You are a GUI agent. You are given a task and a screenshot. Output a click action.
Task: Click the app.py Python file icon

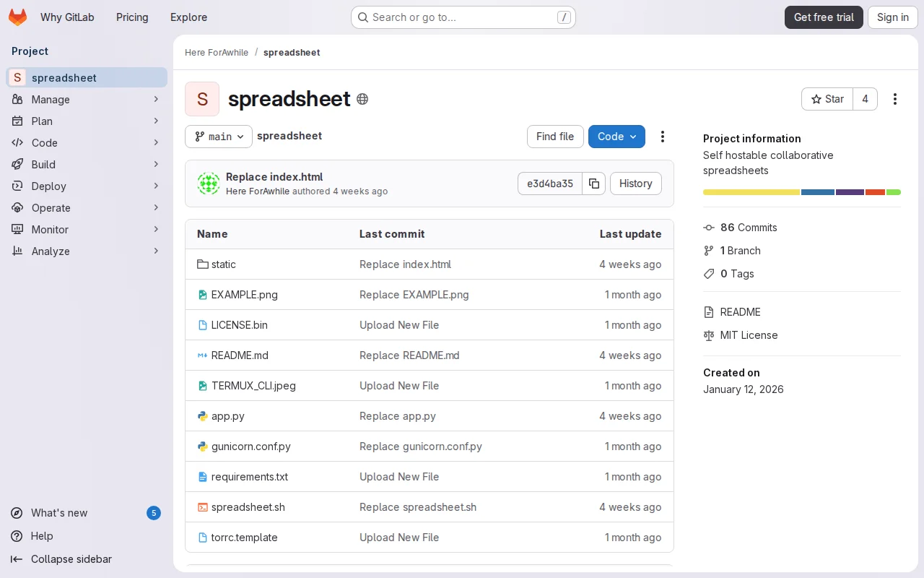[203, 416]
